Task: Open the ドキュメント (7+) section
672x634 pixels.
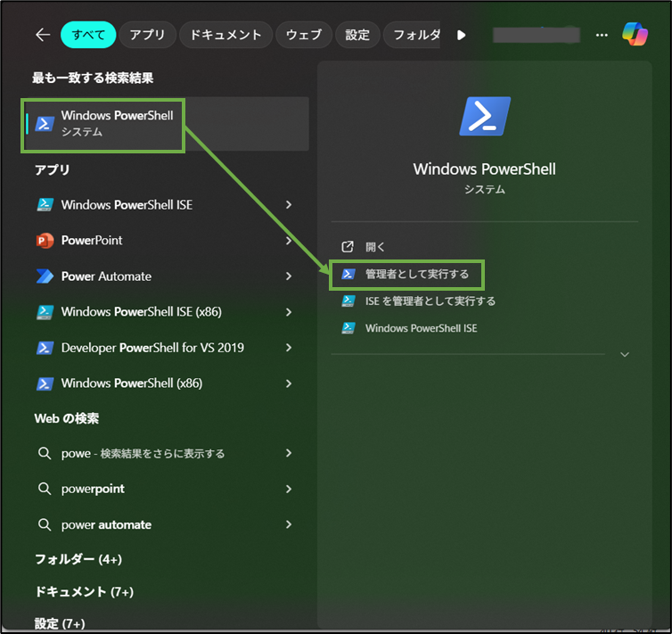Action: (x=84, y=591)
